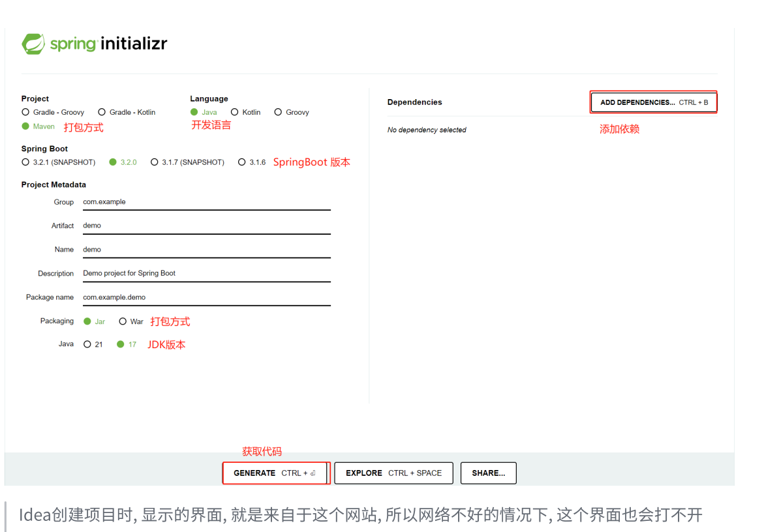The image size is (764, 532).
Task: Choose Spring Boot 3.2.1 (SNAPSHOT)
Action: pyautogui.click(x=59, y=162)
